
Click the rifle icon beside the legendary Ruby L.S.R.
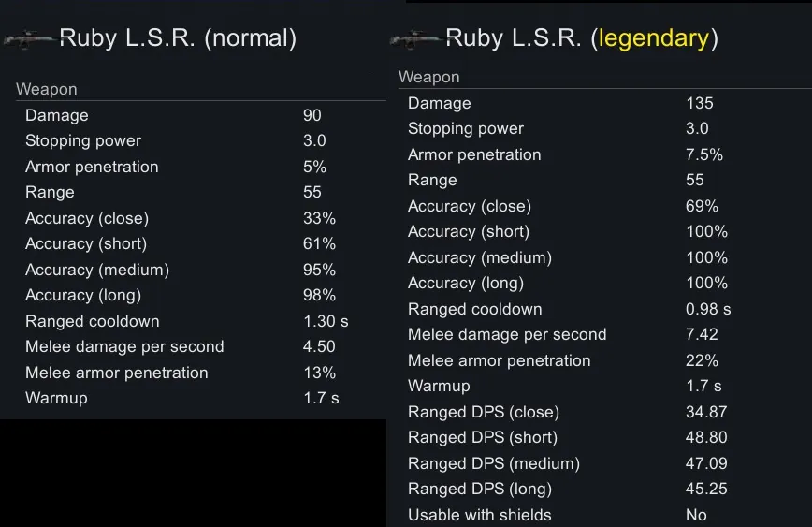coord(415,38)
